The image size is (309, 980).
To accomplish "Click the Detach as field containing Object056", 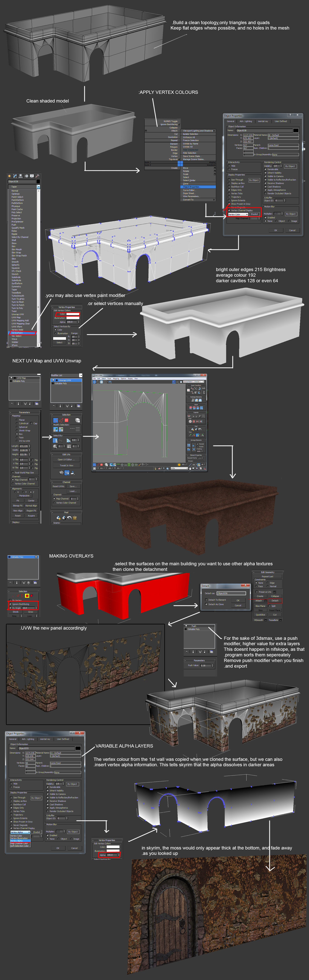I will click(x=231, y=593).
